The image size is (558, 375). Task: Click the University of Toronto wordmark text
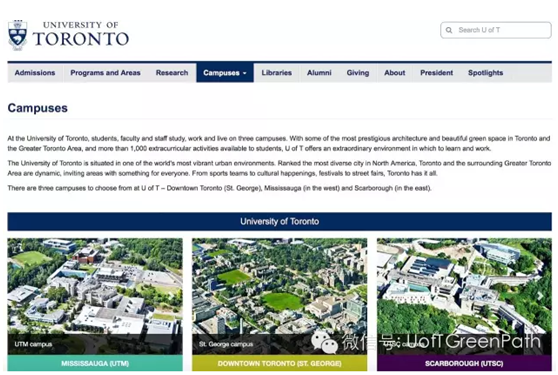pos(80,34)
